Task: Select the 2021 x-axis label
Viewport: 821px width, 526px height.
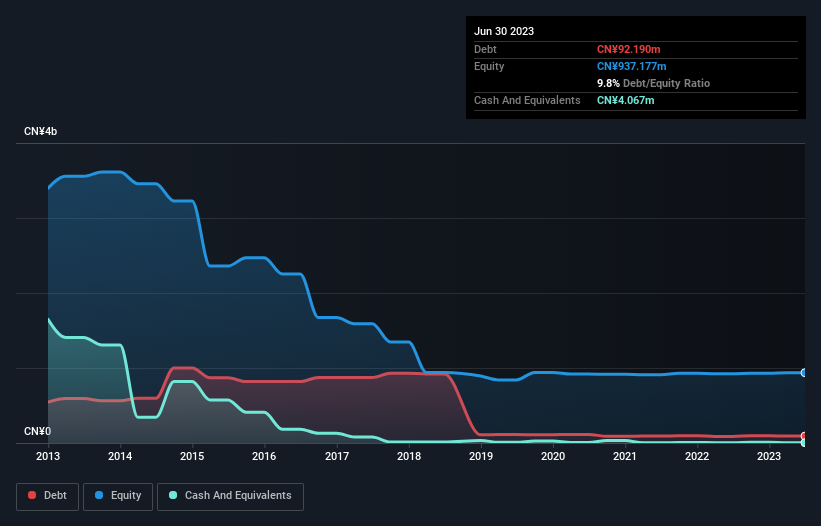Action: [x=625, y=456]
